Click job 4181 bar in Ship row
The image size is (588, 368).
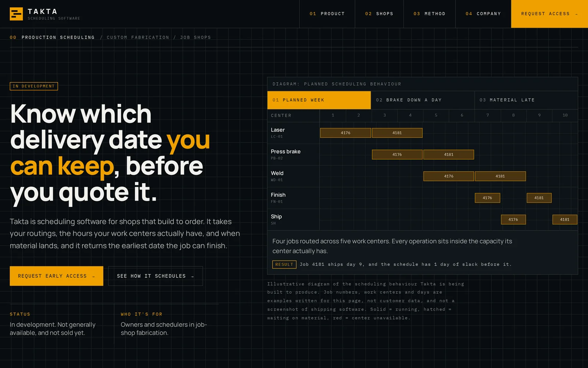point(565,220)
